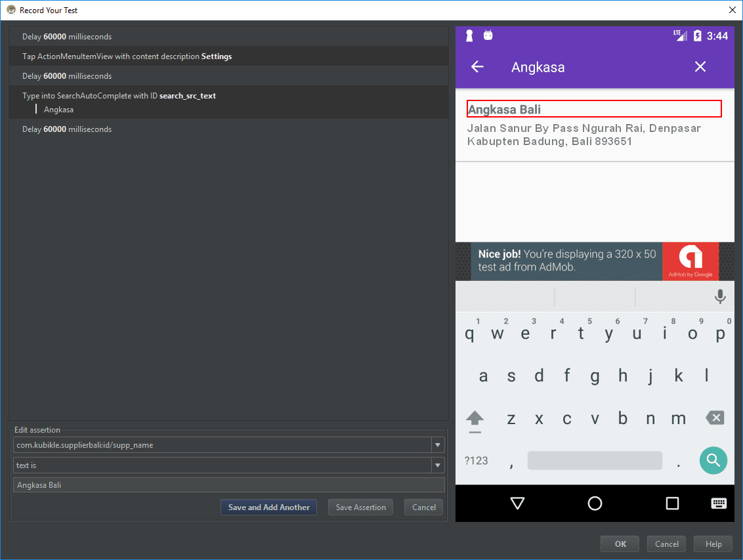Click the Angkasa Bali assertion text field
743x560 pixels.
(228, 485)
